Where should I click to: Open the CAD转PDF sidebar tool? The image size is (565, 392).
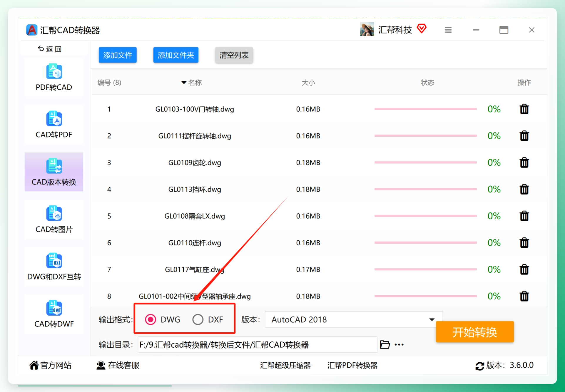coord(54,125)
